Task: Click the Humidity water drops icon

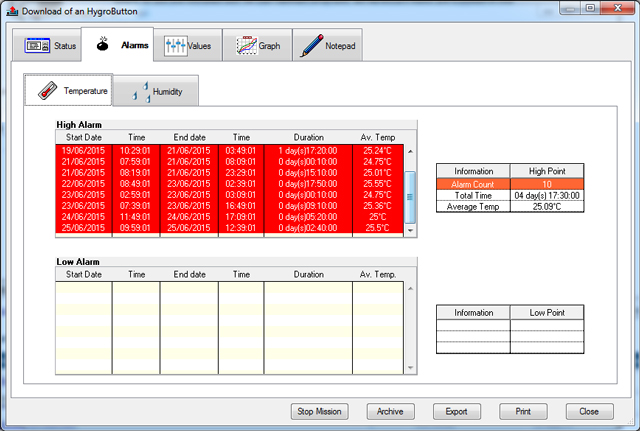Action: pyautogui.click(x=141, y=91)
